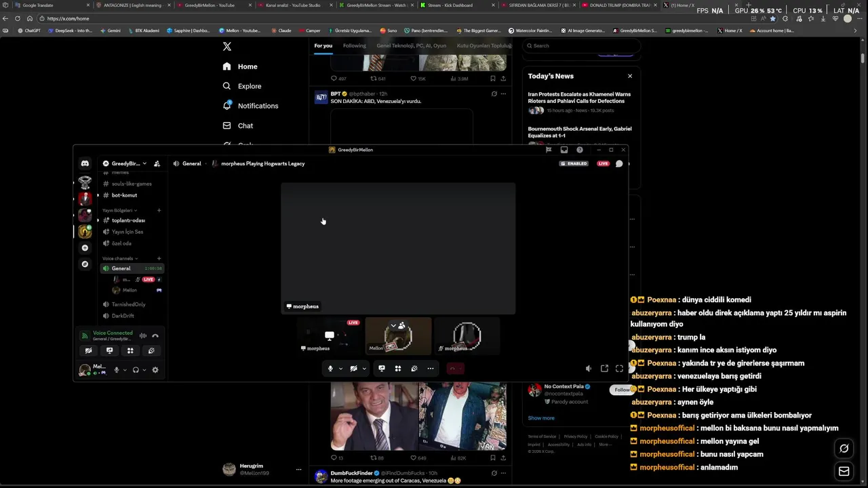Pop out the call window
Screen dimensions: 868x488
coord(604,369)
